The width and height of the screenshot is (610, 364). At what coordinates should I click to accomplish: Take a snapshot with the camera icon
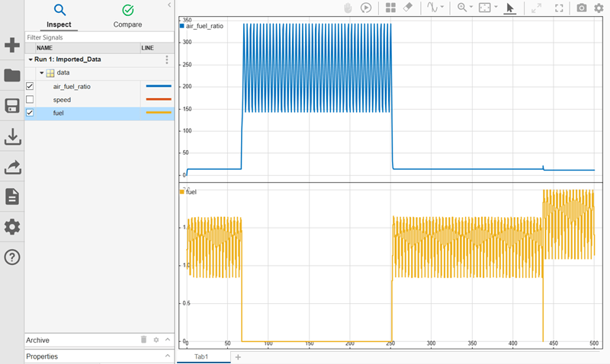coord(582,8)
